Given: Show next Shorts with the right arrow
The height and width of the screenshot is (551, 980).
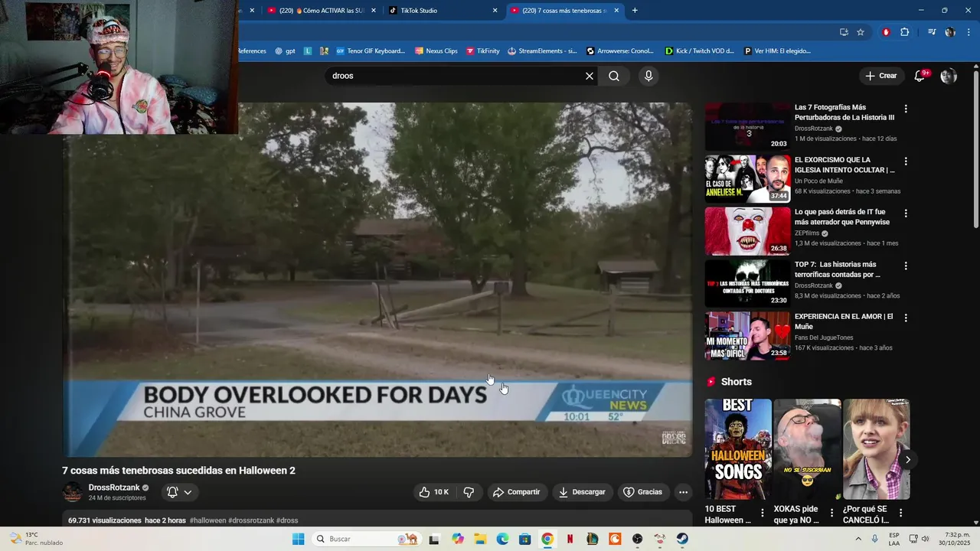Looking at the screenshot, I should pos(907,459).
